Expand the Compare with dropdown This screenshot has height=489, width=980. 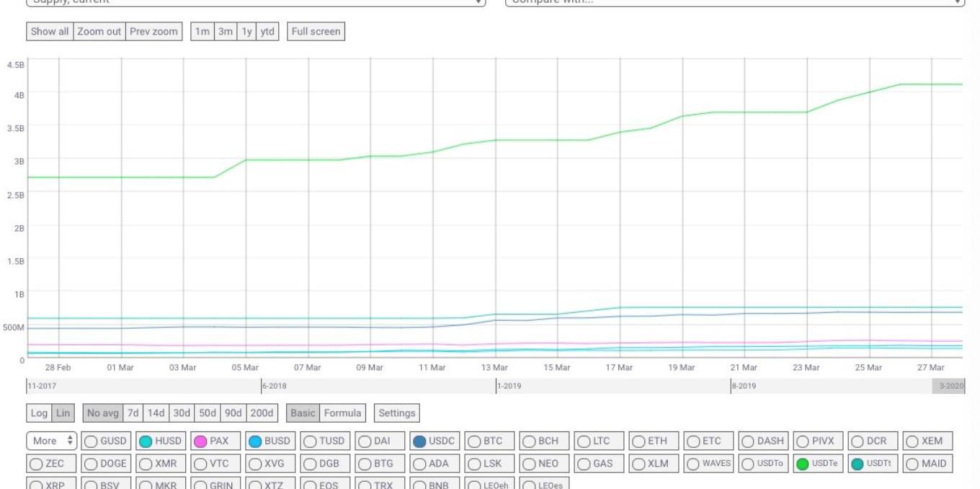pyautogui.click(x=734, y=2)
